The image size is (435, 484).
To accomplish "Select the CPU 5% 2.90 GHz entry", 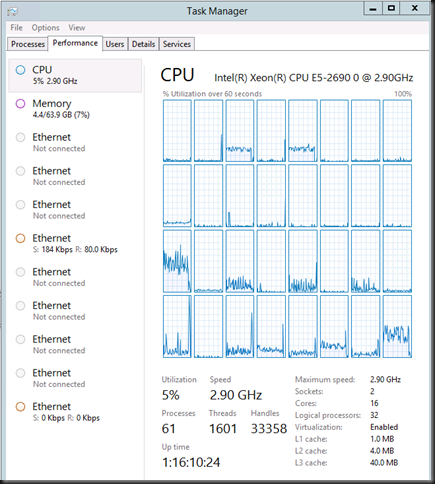I will (x=75, y=76).
